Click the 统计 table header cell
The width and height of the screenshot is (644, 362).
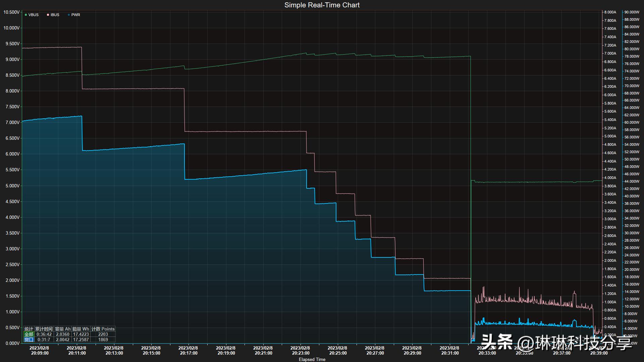[29, 329]
